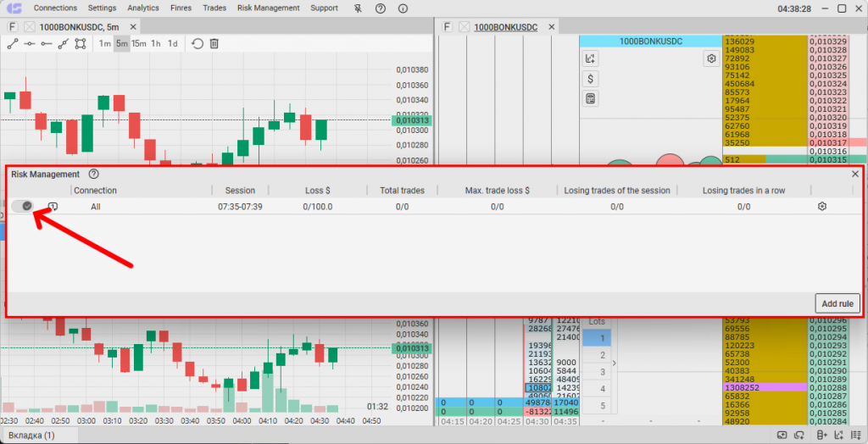Open the Вкладка (1) workspace tab
The height and width of the screenshot is (444, 868).
31,436
